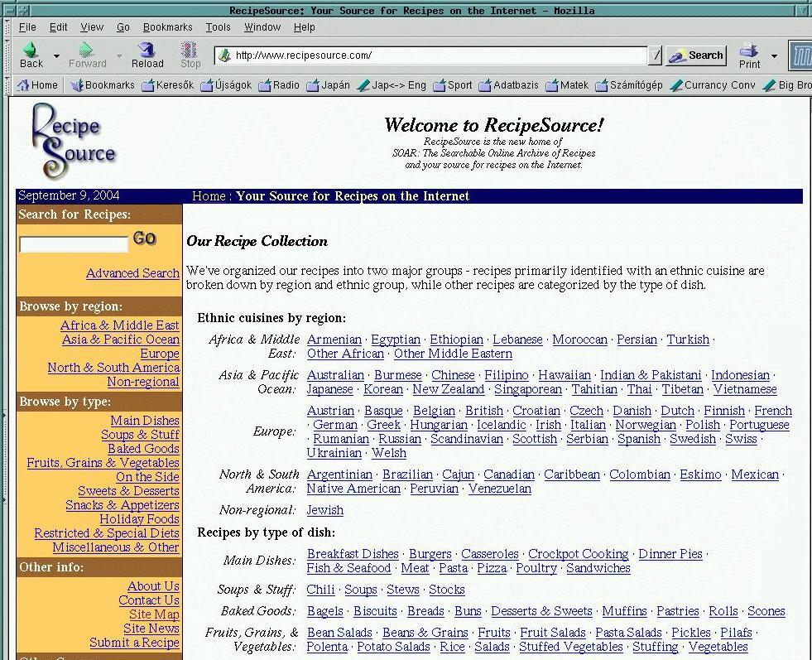Open the Restricted & Special Diets link
Viewport: 812px width, 660px height.
(x=107, y=533)
